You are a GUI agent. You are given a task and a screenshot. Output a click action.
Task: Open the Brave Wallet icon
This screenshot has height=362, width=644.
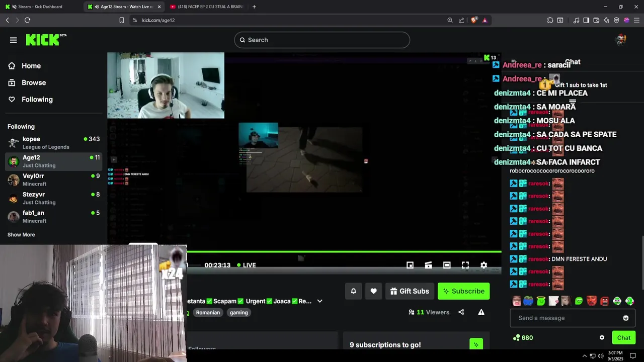596,20
